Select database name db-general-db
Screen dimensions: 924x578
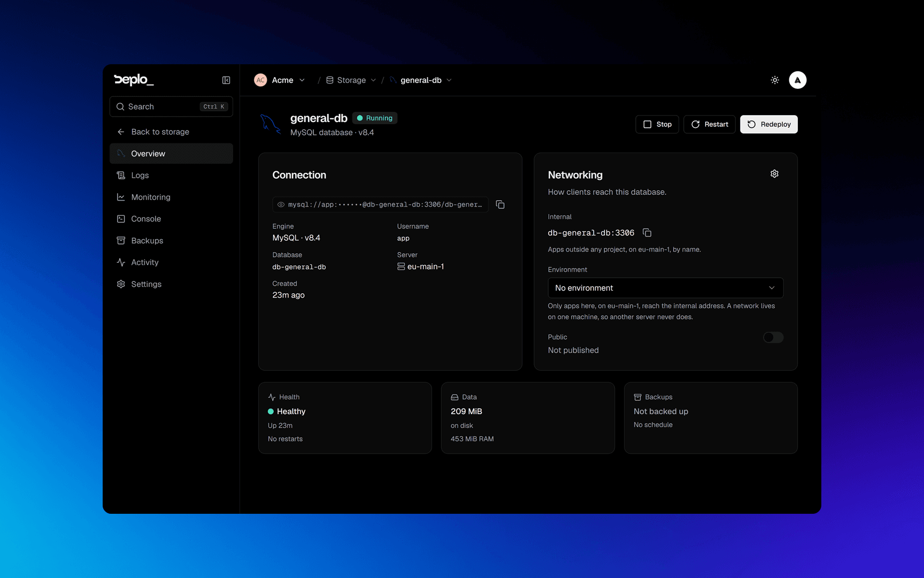299,267
